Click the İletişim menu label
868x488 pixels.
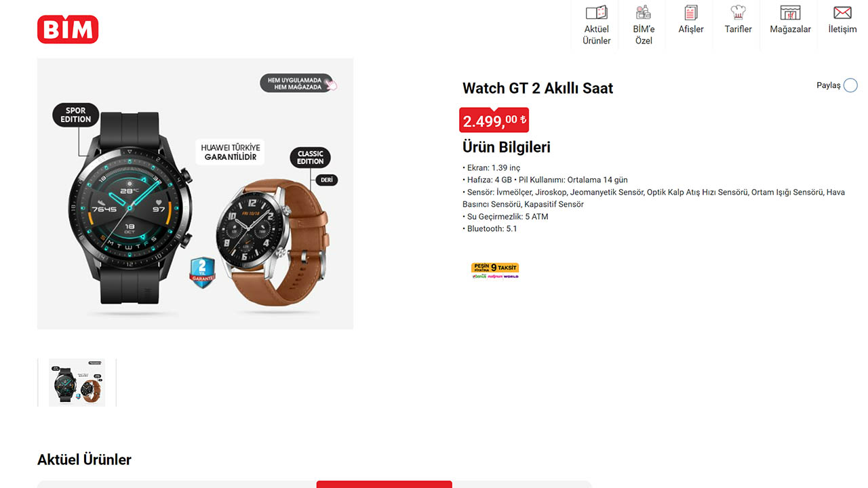coord(842,29)
